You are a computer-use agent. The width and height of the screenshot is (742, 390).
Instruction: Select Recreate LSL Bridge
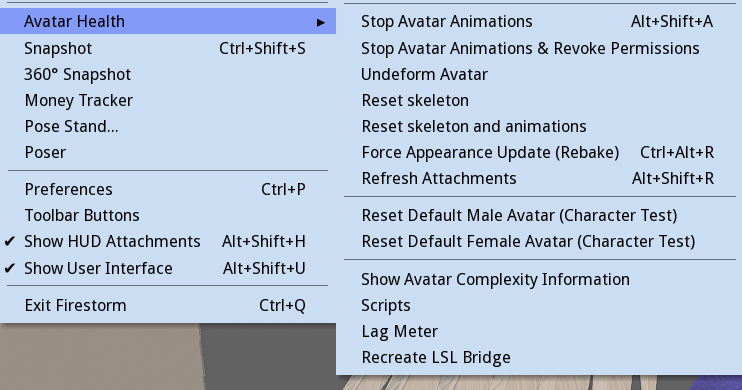click(x=539, y=357)
